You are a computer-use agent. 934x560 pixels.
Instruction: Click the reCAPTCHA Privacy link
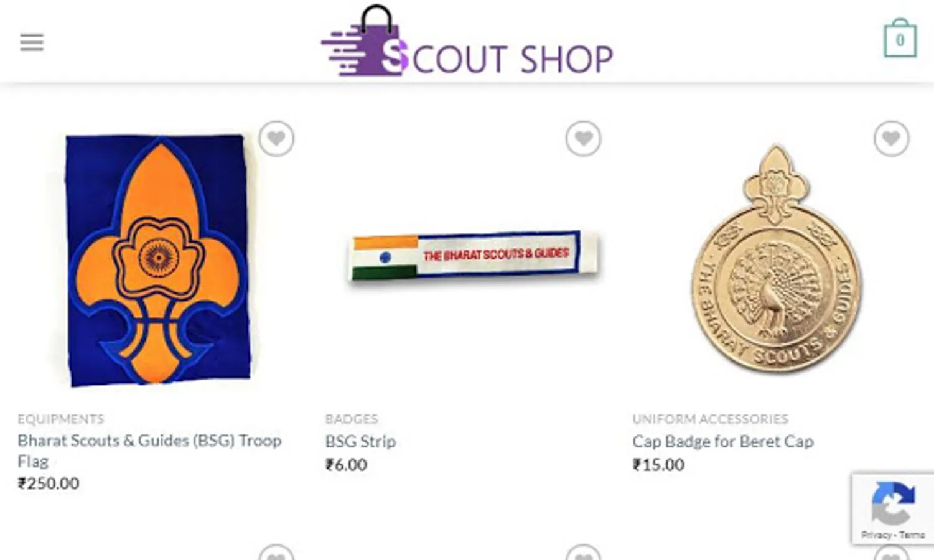pyautogui.click(x=876, y=534)
